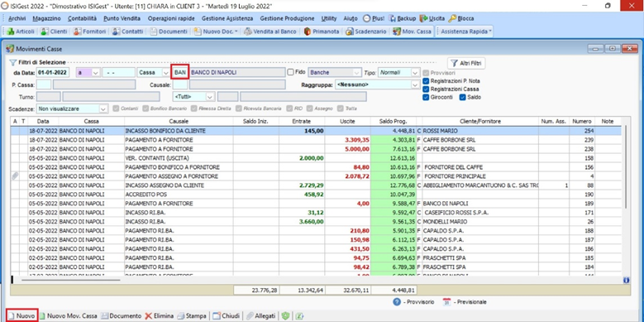Image resolution: width=644 pixels, height=322 pixels.
Task: Click the Allegati paperclip button
Action: coord(260,316)
